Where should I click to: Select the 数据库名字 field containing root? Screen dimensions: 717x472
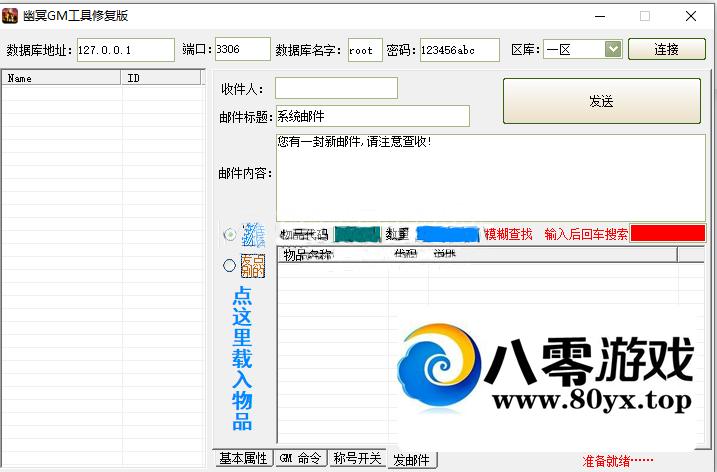coord(365,50)
